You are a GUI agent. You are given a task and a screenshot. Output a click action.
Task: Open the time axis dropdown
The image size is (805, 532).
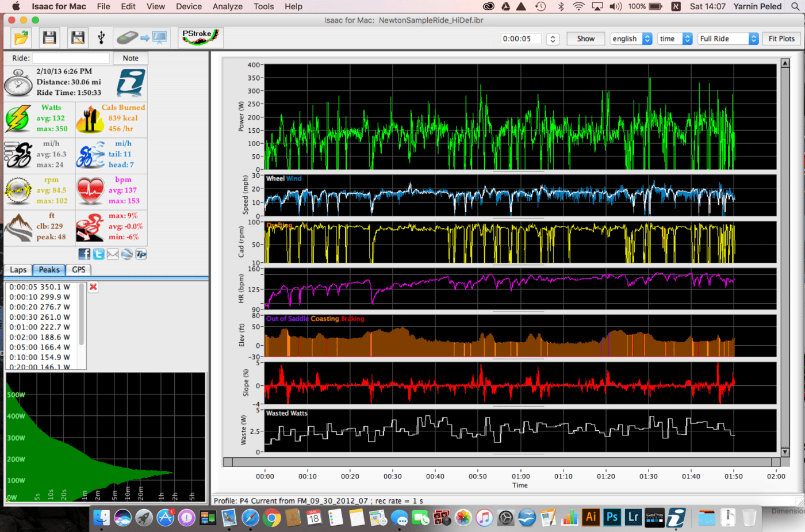coord(676,39)
